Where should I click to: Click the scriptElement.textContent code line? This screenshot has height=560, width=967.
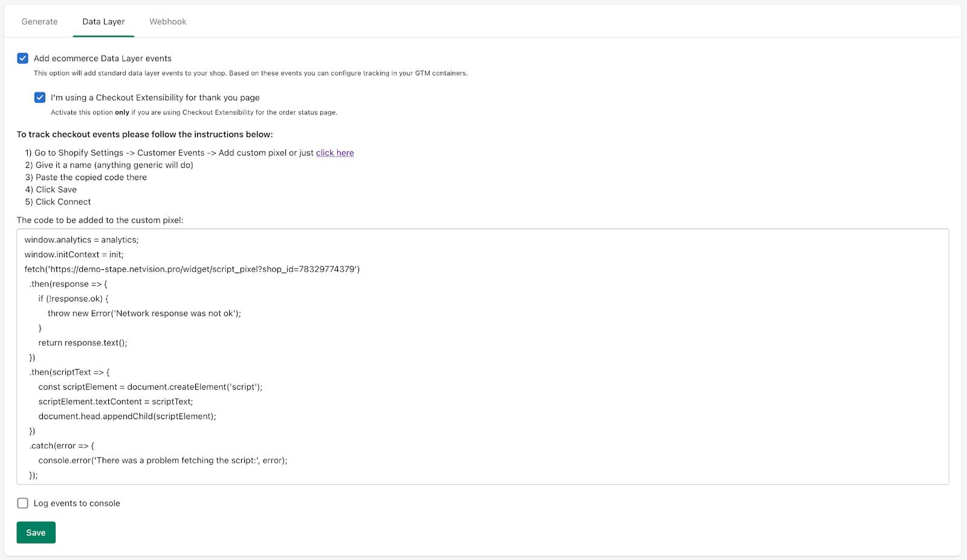(116, 401)
